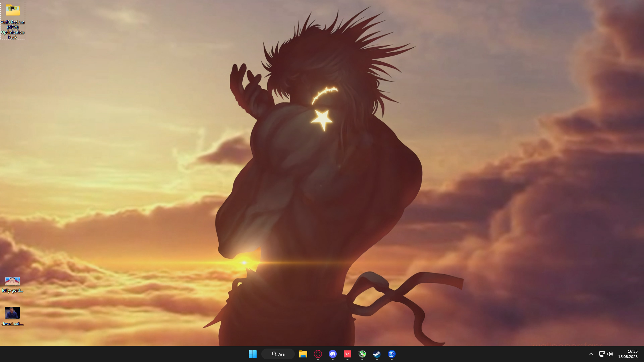Screen dimensions: 644x362
Task: Expand the hidden system tray icons
Action: pyautogui.click(x=591, y=354)
